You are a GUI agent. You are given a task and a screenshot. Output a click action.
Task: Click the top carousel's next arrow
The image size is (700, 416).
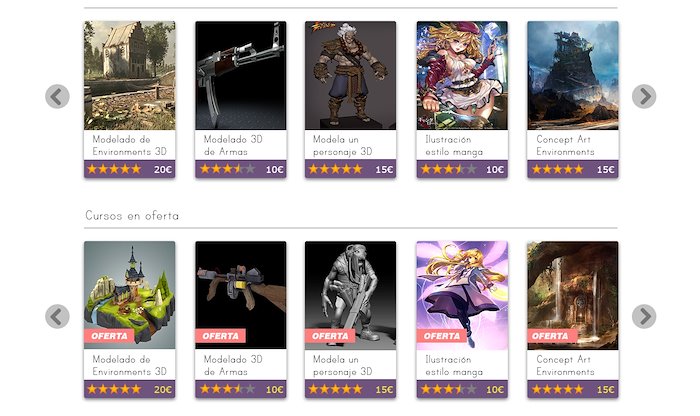644,96
